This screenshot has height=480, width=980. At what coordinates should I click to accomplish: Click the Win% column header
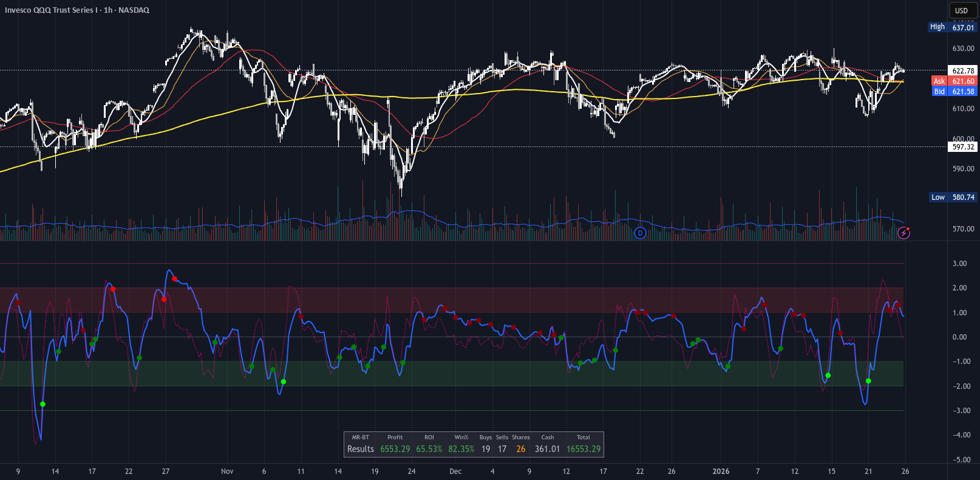[x=461, y=437]
